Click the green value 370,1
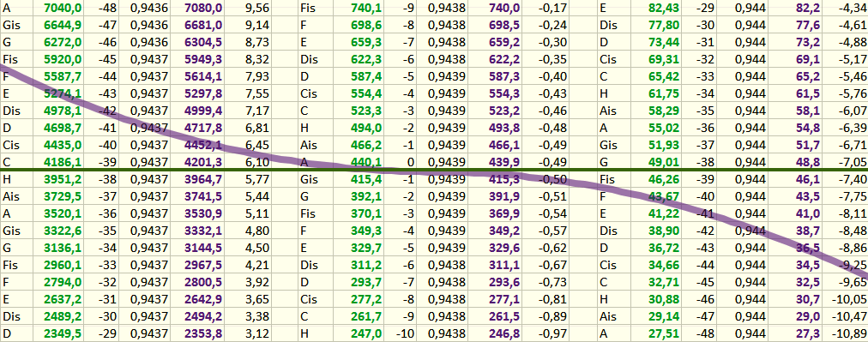 (366, 213)
